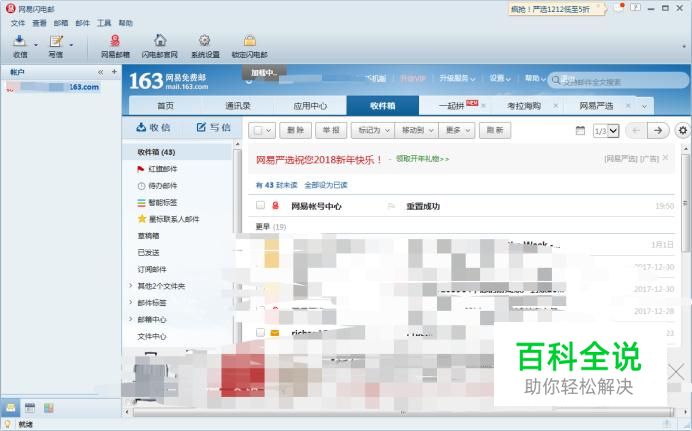Image resolution: width=692 pixels, height=431 pixels.
Task: Click the receive mail icon in top toolbar
Action: click(19, 41)
